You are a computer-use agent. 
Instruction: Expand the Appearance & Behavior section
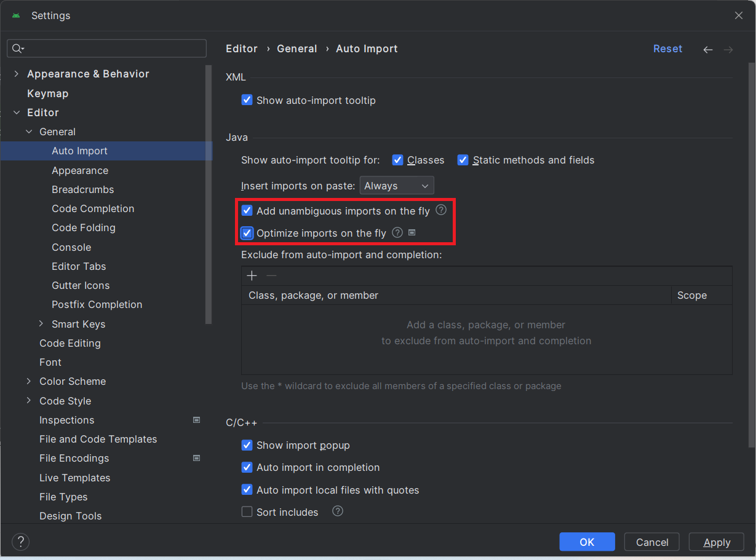click(16, 74)
